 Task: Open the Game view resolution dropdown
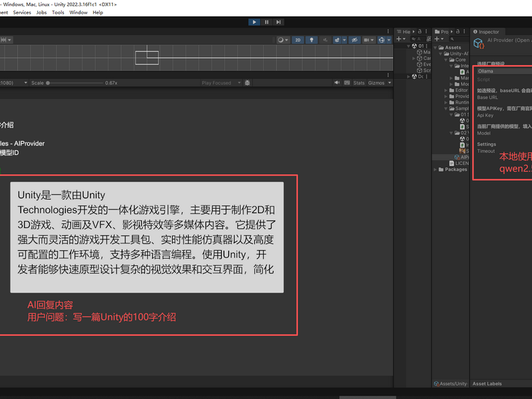coord(13,82)
